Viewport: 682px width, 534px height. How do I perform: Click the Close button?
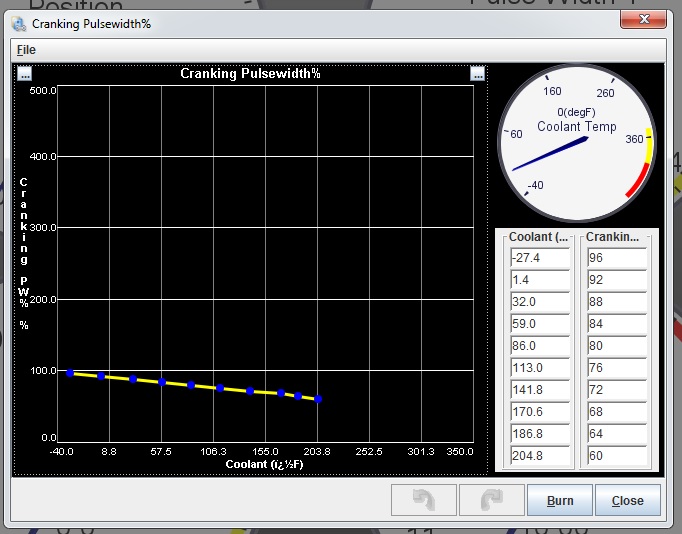[627, 500]
